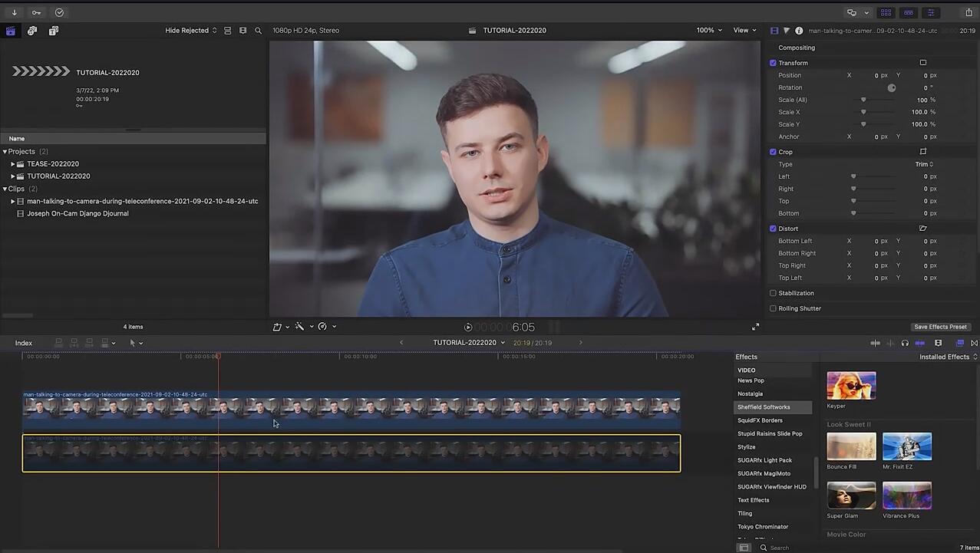Open the Info inspector icon

(799, 31)
